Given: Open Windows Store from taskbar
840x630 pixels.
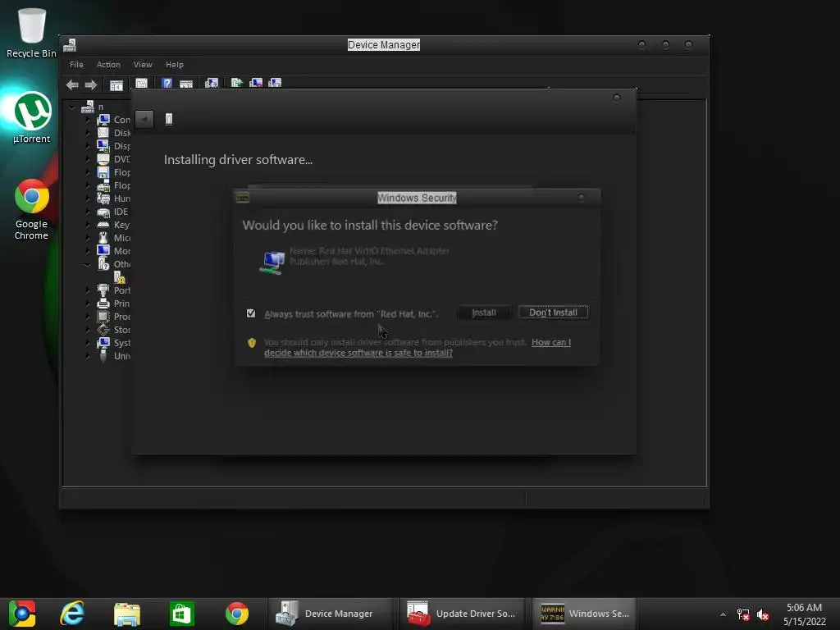Looking at the screenshot, I should point(181,614).
